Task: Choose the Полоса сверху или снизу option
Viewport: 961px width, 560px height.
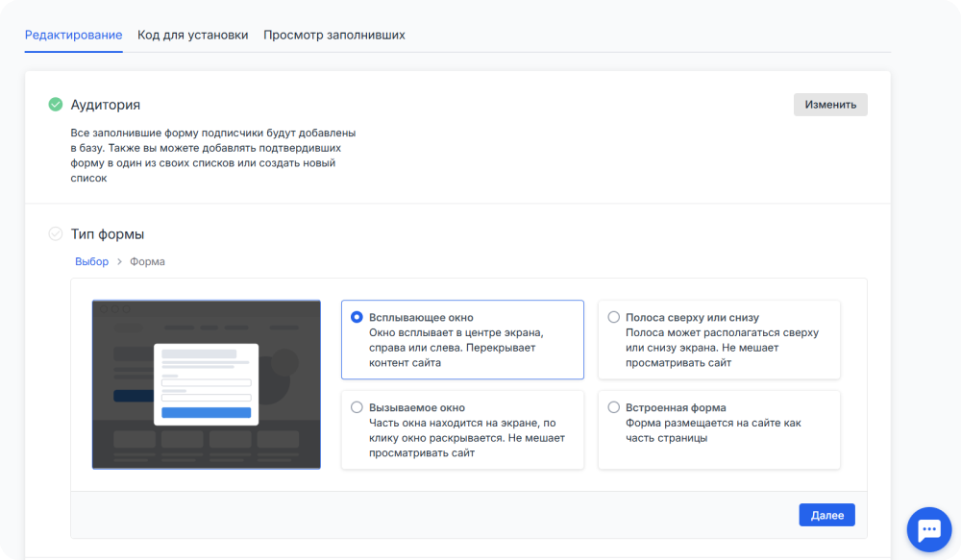Action: point(613,317)
